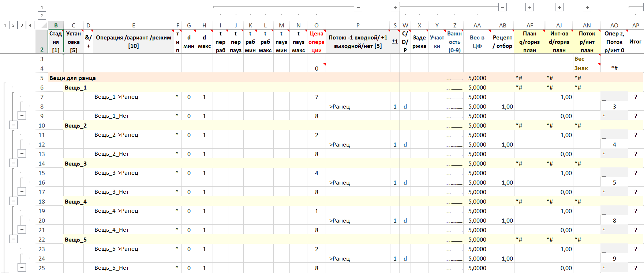This screenshot has width=644, height=273.
Task: Click the Select All corner triangle
Action: click(x=44, y=26)
